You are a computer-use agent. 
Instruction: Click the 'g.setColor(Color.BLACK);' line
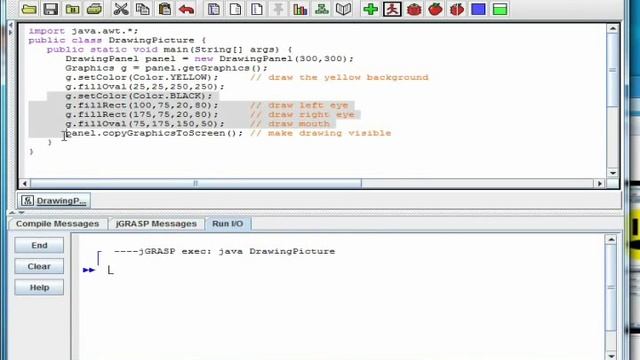coord(139,96)
